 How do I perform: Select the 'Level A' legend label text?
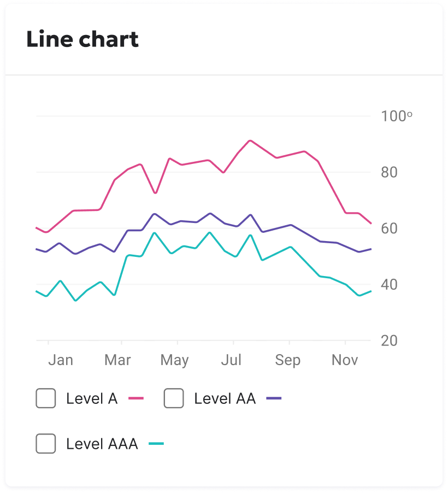93,398
